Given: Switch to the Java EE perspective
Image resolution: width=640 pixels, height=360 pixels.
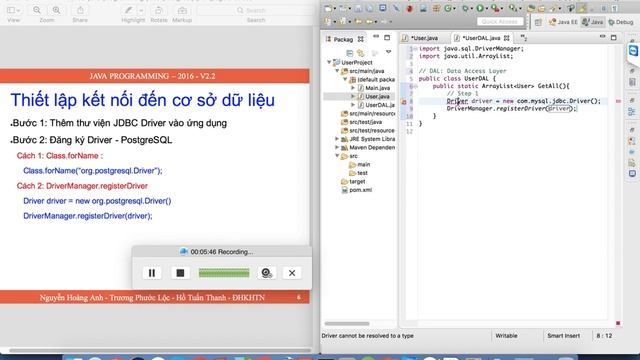Looking at the screenshot, I should coord(563,22).
